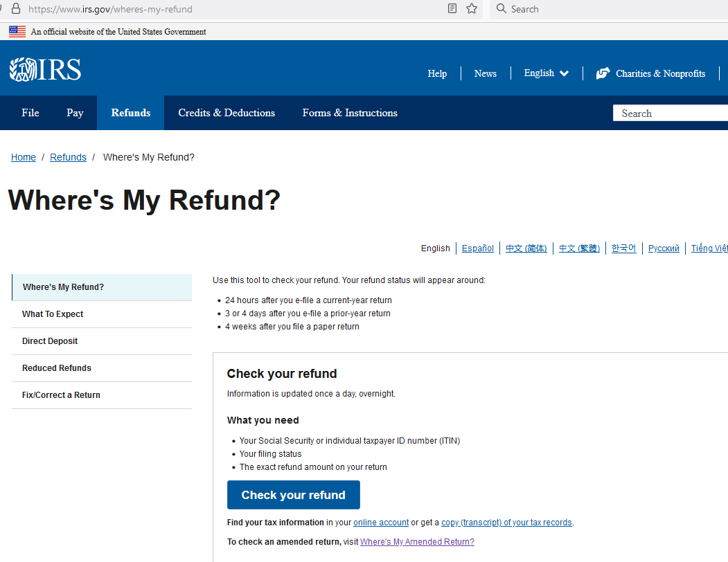Image resolution: width=728 pixels, height=562 pixels.
Task: Follow Where's My Amended Return link
Action: [417, 542]
